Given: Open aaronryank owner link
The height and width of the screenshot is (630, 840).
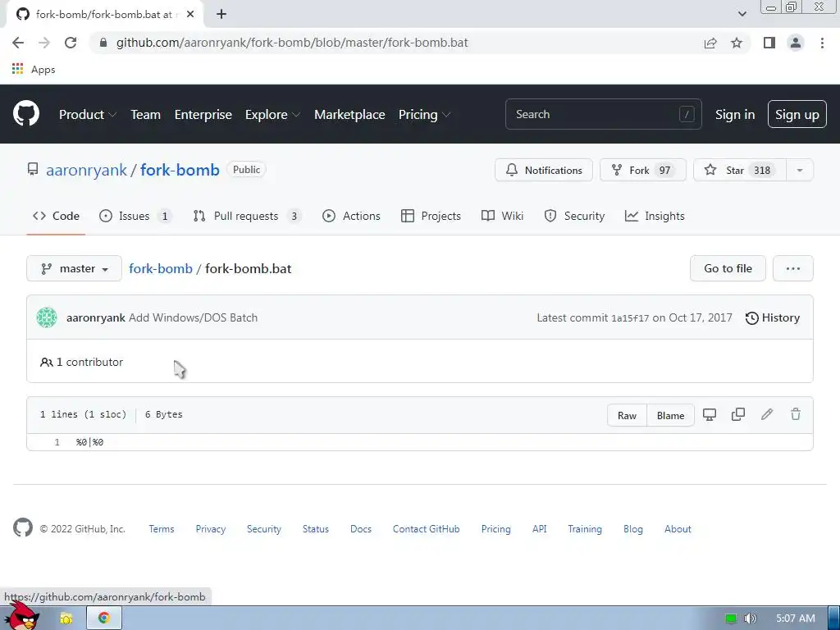Looking at the screenshot, I should [86, 170].
